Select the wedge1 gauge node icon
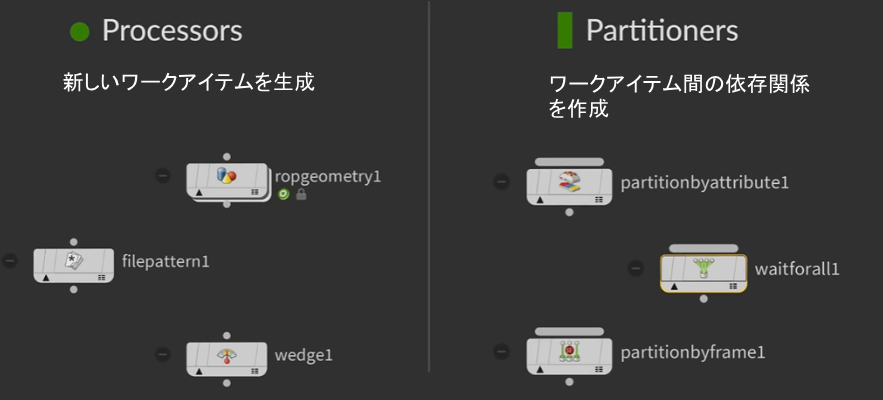This screenshot has height=400, width=883. pyautogui.click(x=226, y=355)
